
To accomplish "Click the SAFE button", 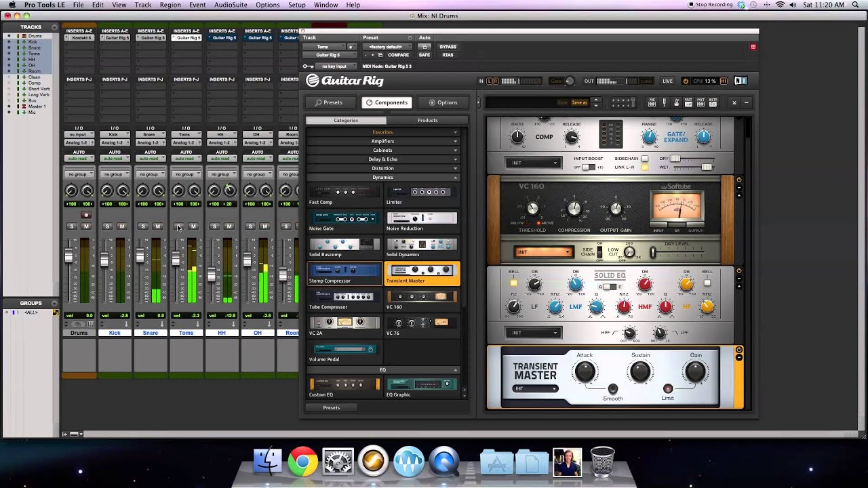I will pos(425,55).
